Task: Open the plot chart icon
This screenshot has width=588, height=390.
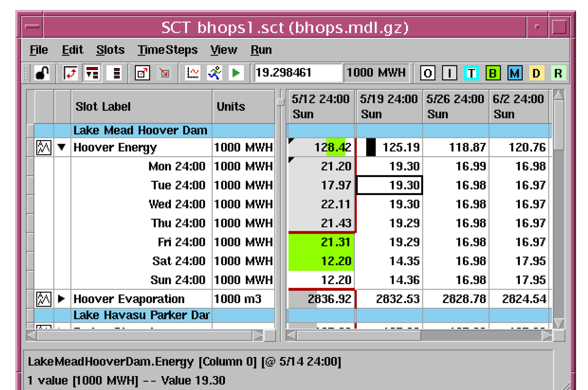Action: pos(192,73)
